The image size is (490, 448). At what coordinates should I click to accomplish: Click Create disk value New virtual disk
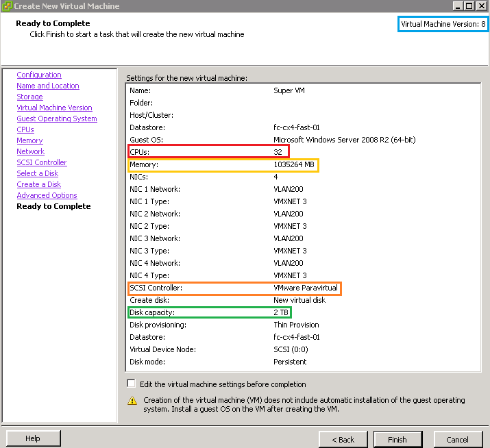coord(299,300)
